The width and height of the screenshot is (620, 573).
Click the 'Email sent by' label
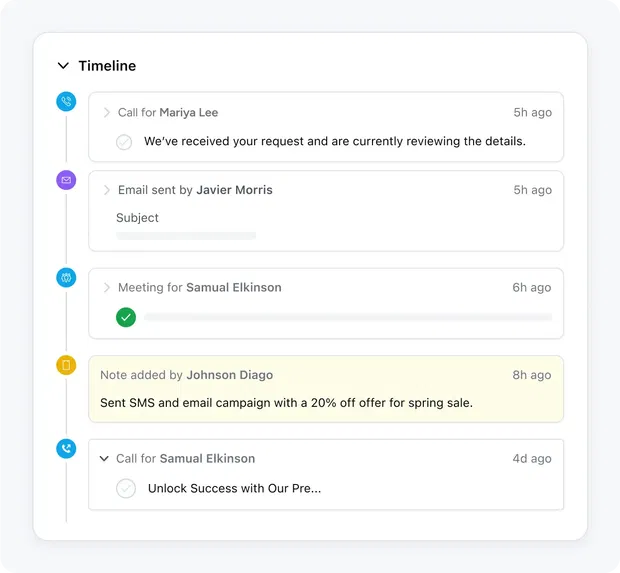coord(155,190)
